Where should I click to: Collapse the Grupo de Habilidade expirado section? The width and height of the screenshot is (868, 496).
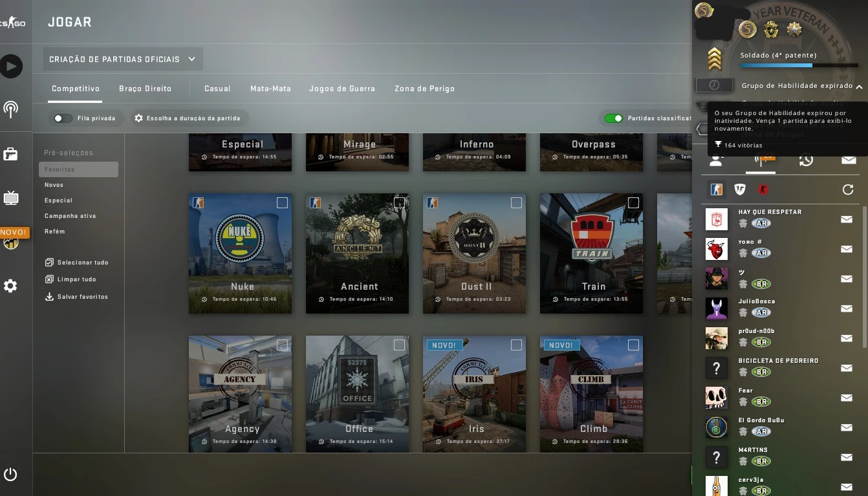(859, 85)
